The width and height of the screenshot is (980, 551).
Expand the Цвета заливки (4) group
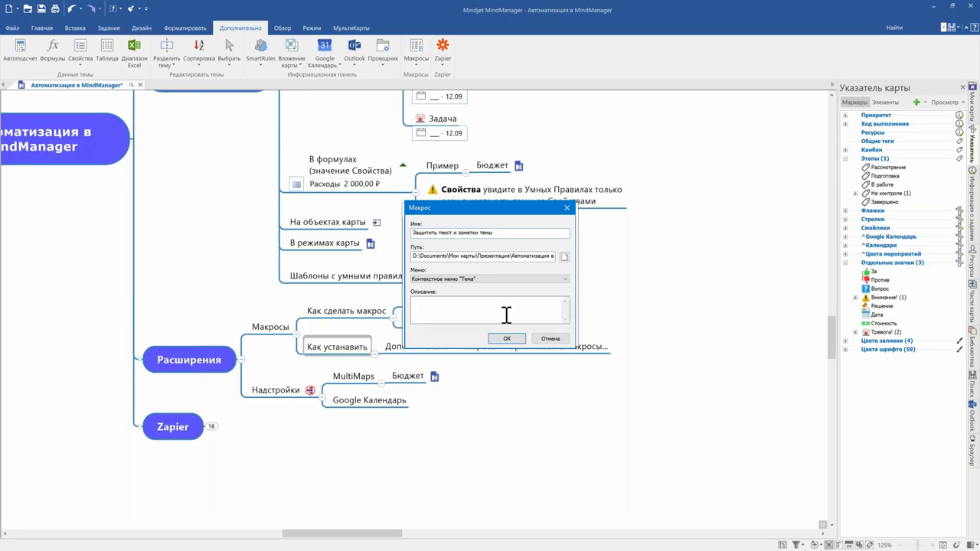point(845,341)
